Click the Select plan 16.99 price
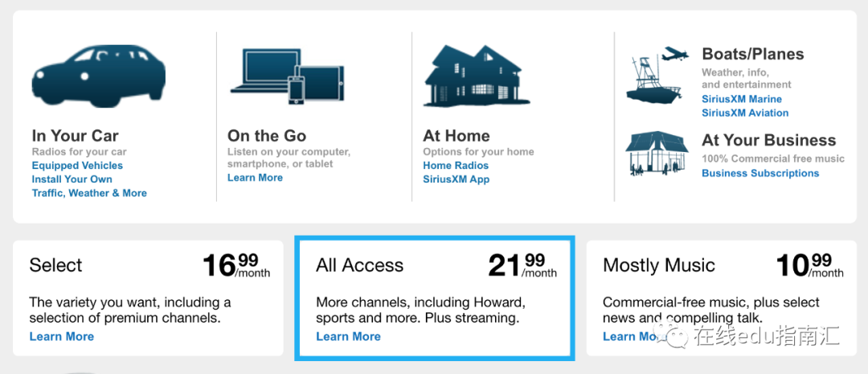The height and width of the screenshot is (374, 868). tap(236, 265)
